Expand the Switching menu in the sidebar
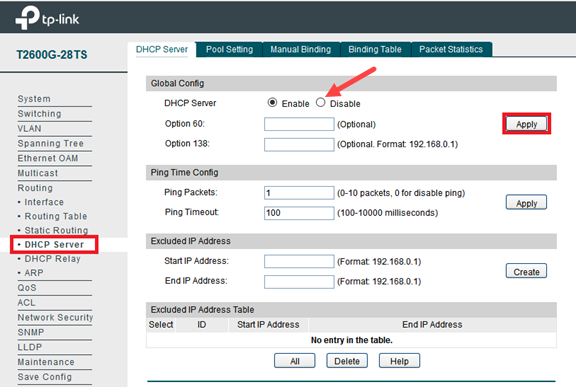Image resolution: width=576 pixels, height=387 pixels. (39, 114)
